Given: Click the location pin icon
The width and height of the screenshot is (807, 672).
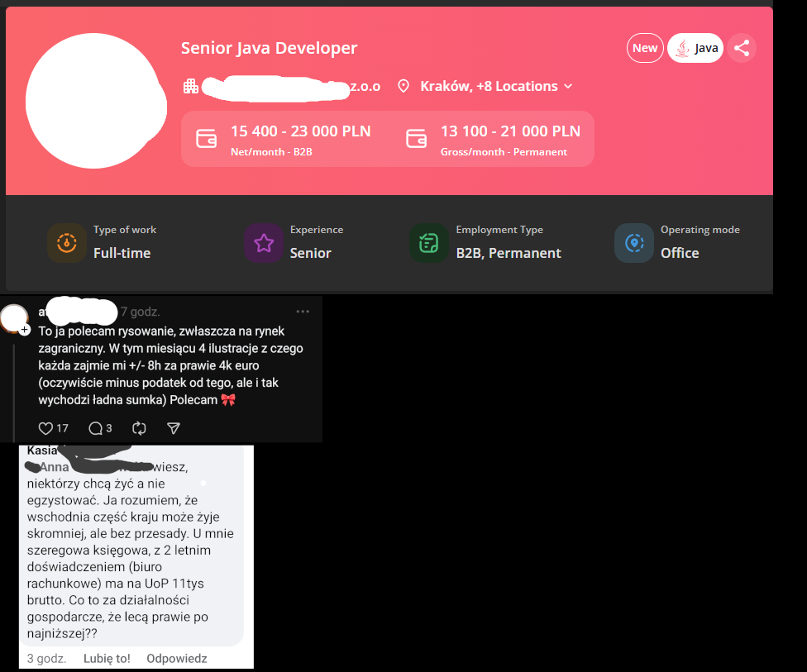Looking at the screenshot, I should (x=403, y=87).
